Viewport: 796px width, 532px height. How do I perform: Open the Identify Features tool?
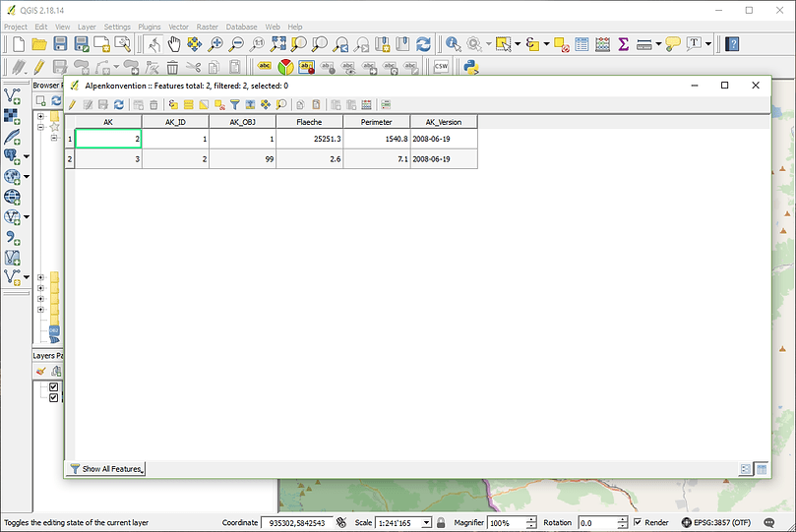(x=453, y=44)
